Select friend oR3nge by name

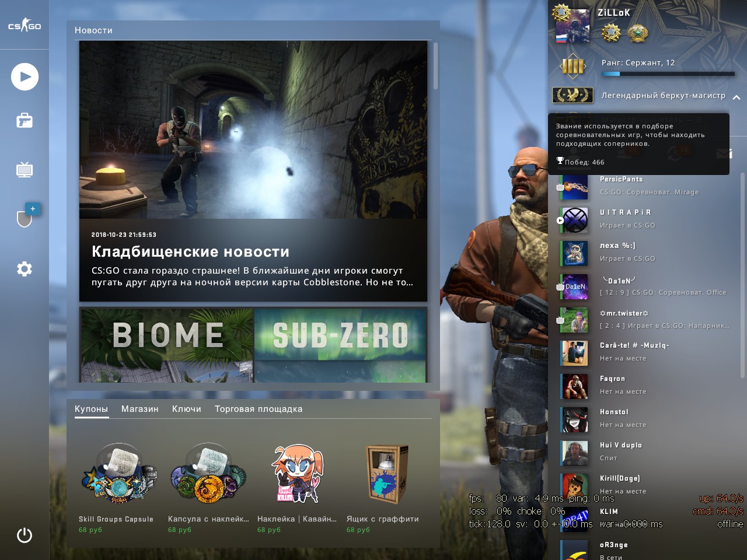[614, 545]
